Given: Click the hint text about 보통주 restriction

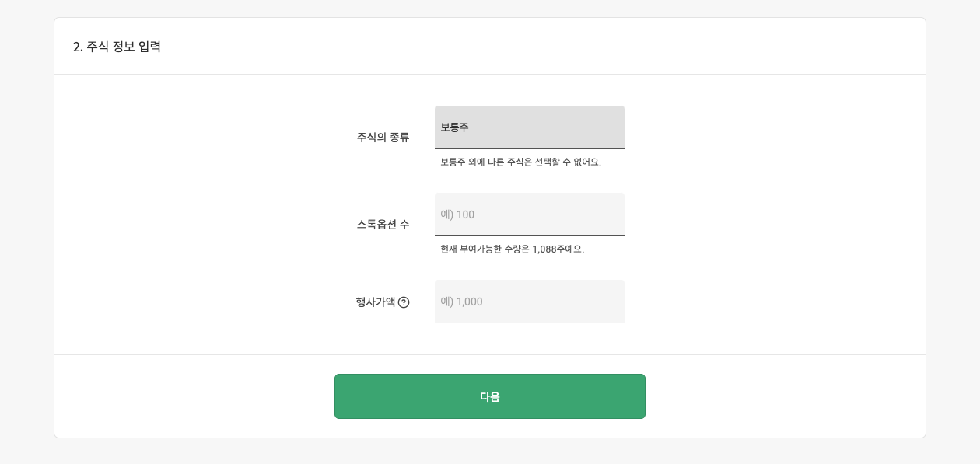Looking at the screenshot, I should coord(520,162).
